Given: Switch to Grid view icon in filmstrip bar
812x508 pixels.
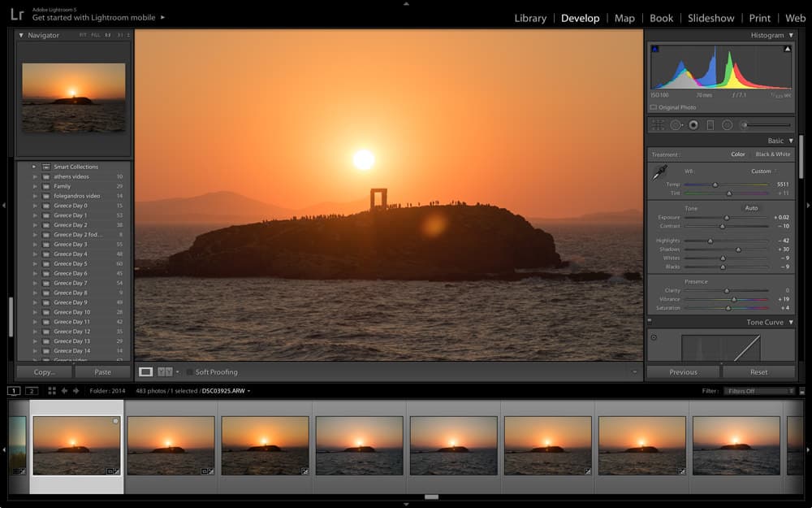Looking at the screenshot, I should [x=52, y=391].
